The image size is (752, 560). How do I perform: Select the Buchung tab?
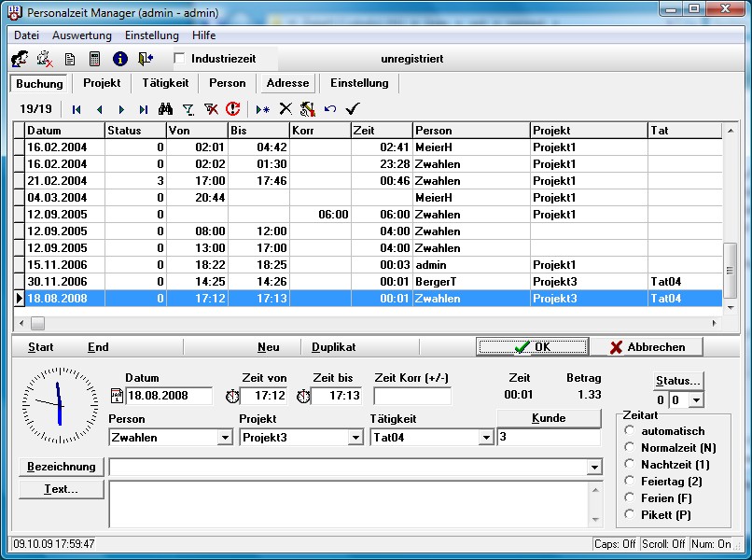pos(39,83)
